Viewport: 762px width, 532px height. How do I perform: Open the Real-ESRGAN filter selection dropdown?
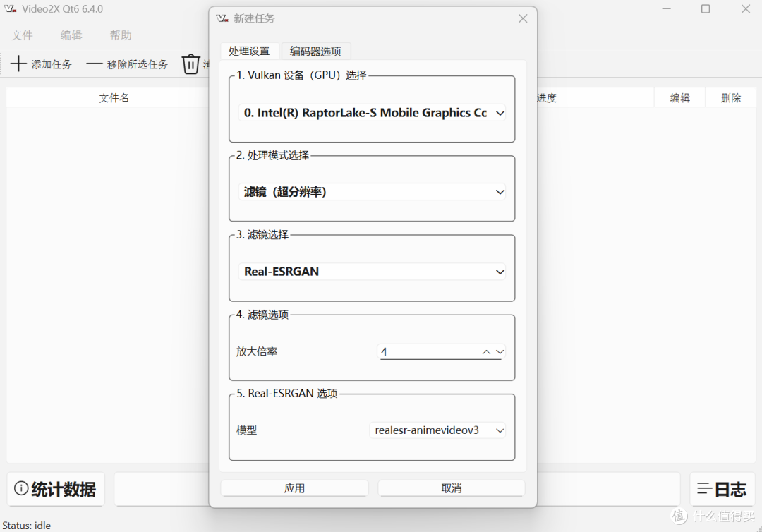372,272
